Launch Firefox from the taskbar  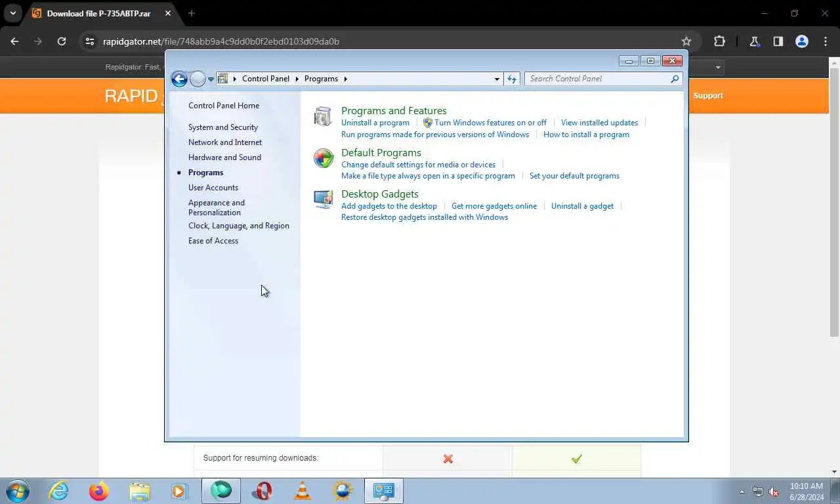point(99,491)
